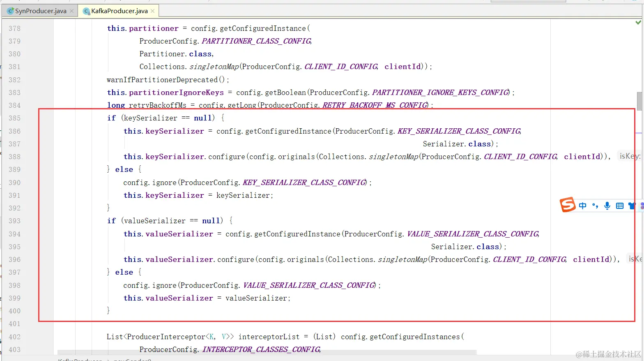Click 'Partitioner.class' on line 380
The image size is (644, 361).
[x=176, y=54]
